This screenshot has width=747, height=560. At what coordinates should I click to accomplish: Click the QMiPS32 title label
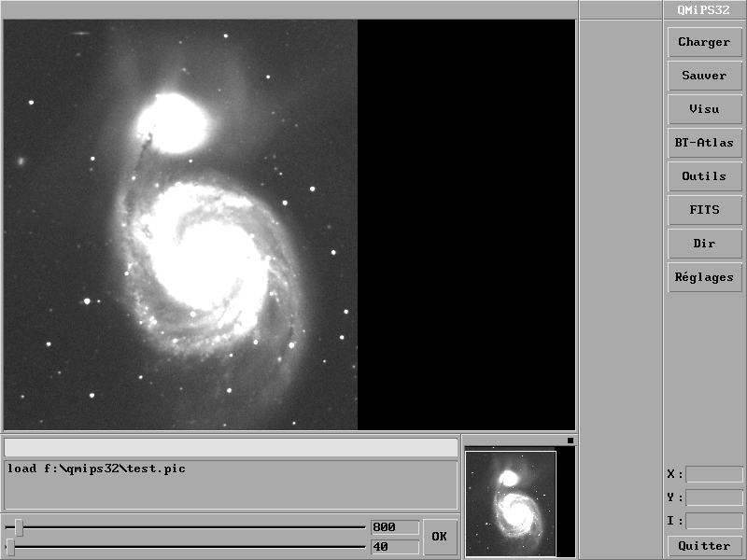tap(704, 9)
